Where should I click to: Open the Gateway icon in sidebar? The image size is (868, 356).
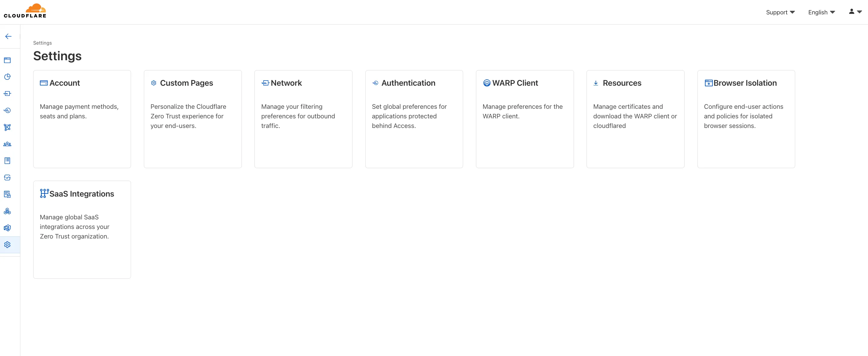coord(7,93)
